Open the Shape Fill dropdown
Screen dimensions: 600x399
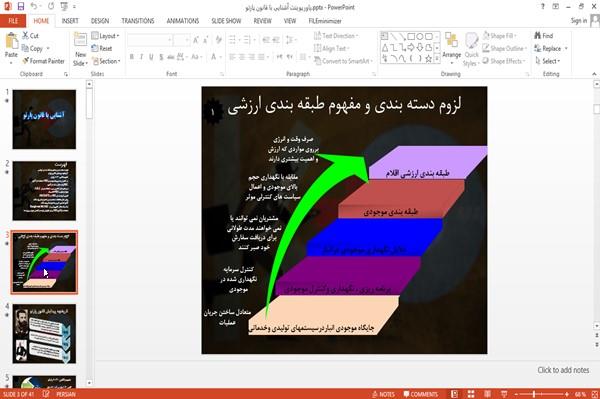[500, 36]
